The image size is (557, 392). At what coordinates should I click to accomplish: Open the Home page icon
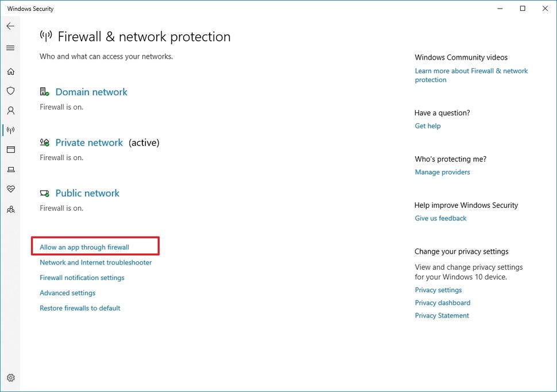point(10,71)
